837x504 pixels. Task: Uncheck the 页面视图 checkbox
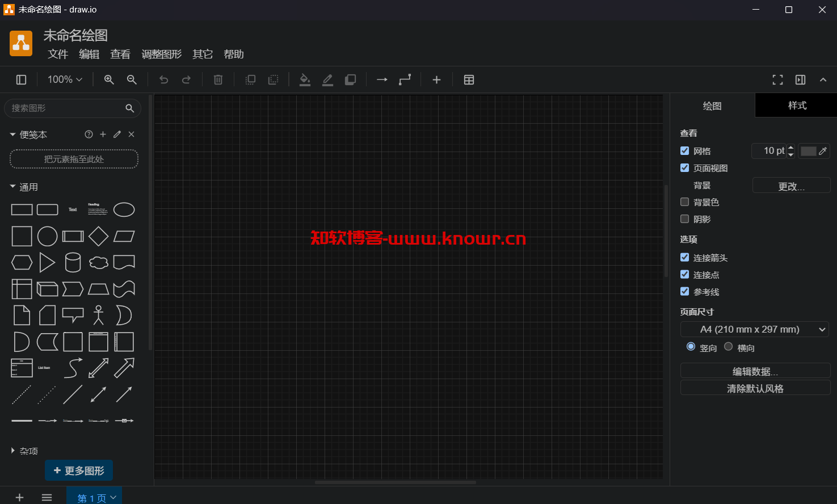click(x=684, y=168)
